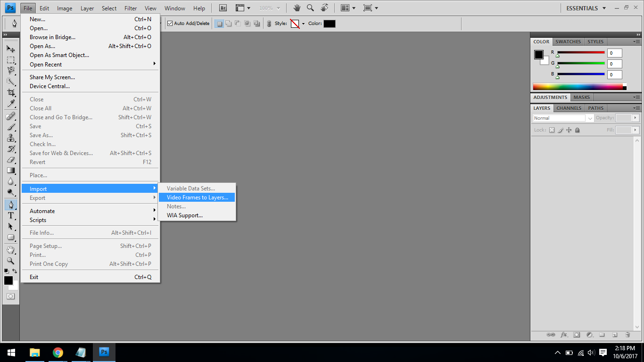The width and height of the screenshot is (644, 362).
Task: Toggle lock position in the Layers panel
Action: [x=569, y=130]
